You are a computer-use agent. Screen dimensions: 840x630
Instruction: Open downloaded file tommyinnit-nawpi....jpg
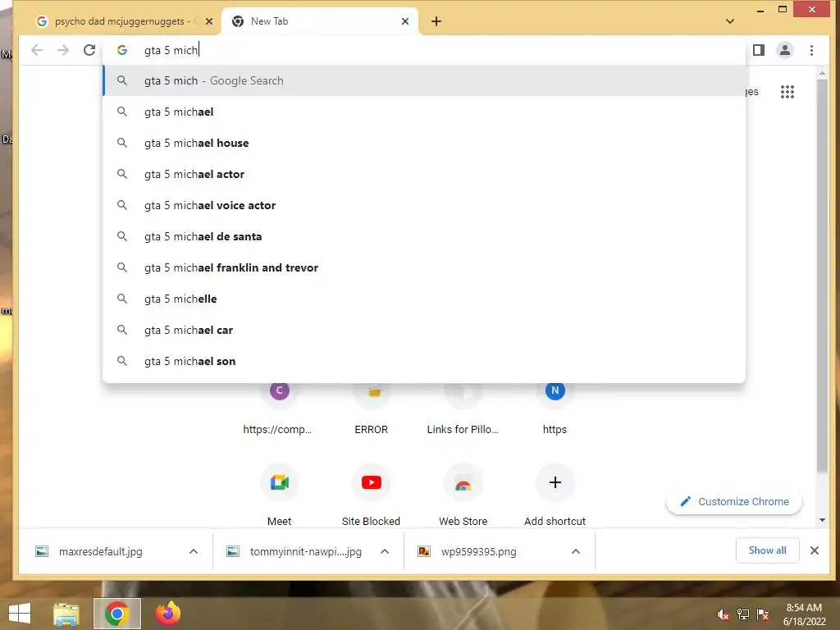tap(305, 551)
